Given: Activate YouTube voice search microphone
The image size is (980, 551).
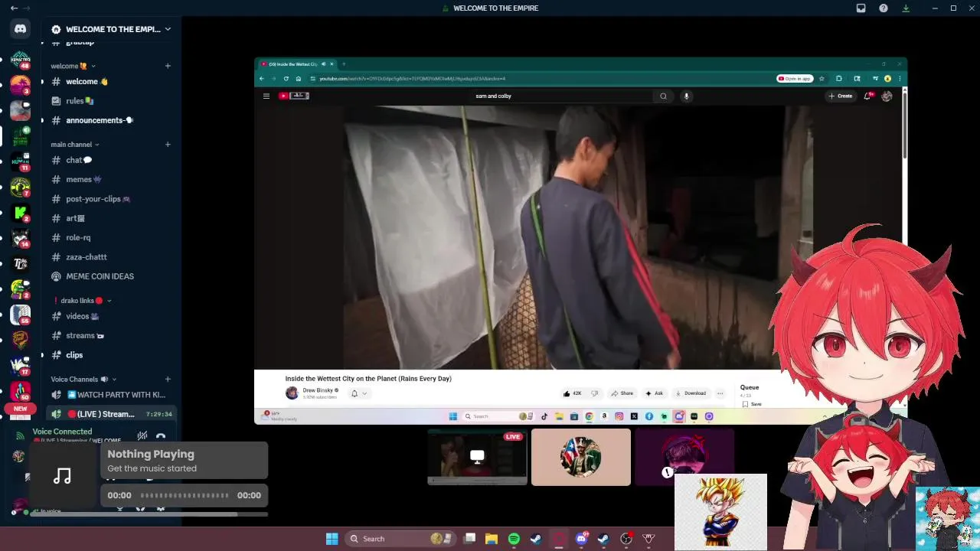Looking at the screenshot, I should click(x=686, y=96).
